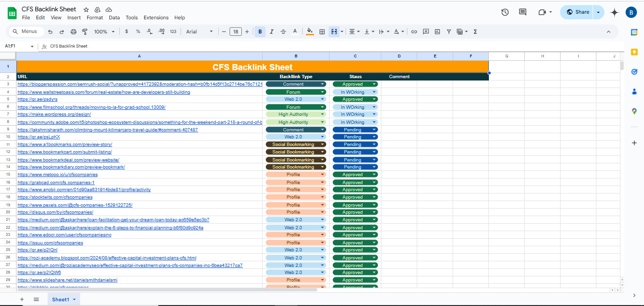Click the vertical scrollbar thumb
The height and width of the screenshot is (306, 644).
(x=622, y=65)
